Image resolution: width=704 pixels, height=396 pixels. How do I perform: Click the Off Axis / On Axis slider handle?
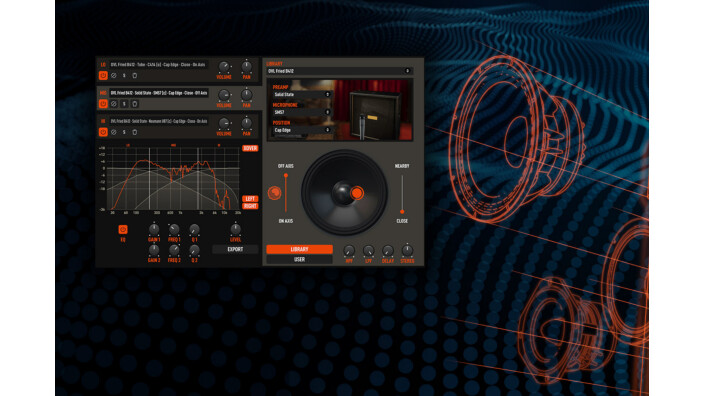(286, 176)
